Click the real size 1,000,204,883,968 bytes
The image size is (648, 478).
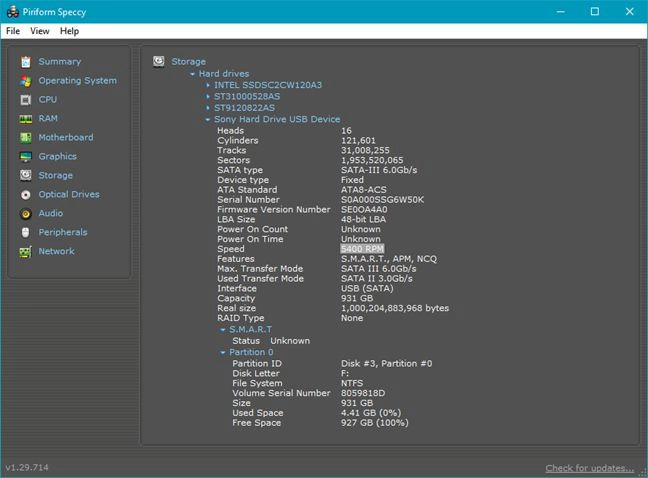click(395, 308)
